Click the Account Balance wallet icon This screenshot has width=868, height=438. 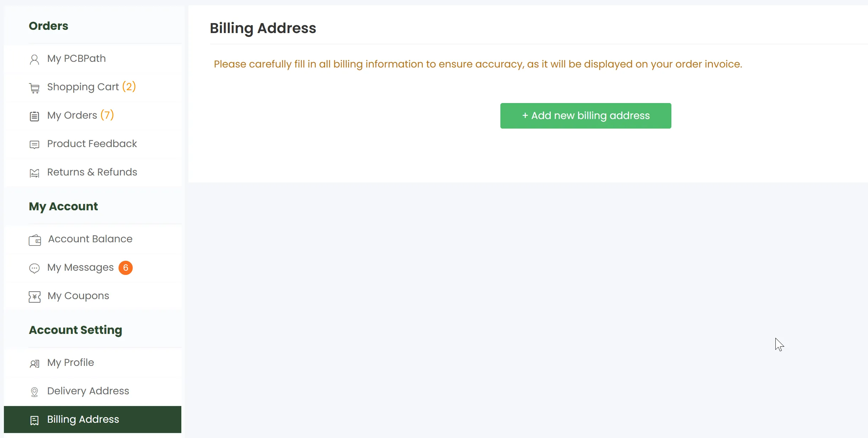pos(35,240)
